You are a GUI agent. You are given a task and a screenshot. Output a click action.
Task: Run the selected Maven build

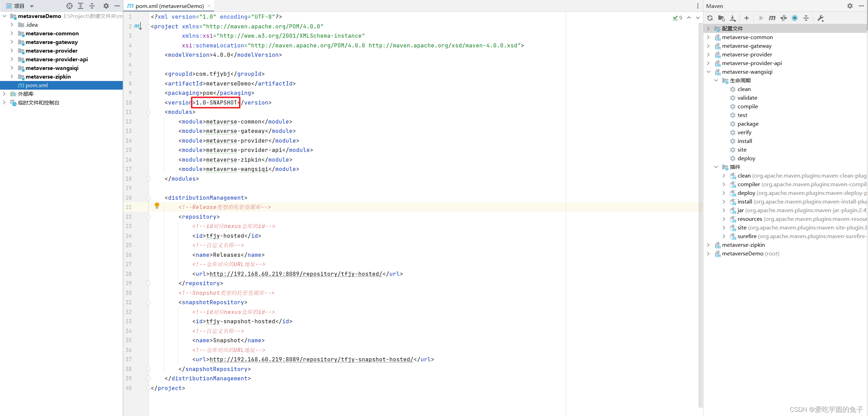pyautogui.click(x=761, y=18)
